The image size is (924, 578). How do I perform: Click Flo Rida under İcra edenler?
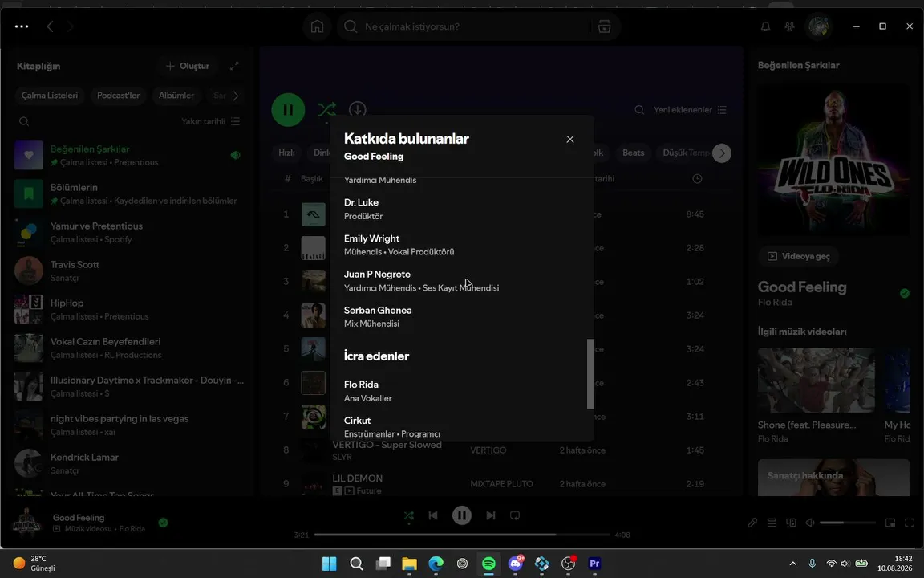pos(361,385)
